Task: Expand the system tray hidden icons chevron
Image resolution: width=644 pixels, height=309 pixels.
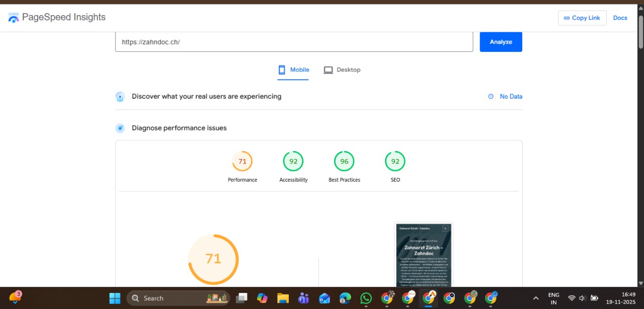Action: [536, 298]
